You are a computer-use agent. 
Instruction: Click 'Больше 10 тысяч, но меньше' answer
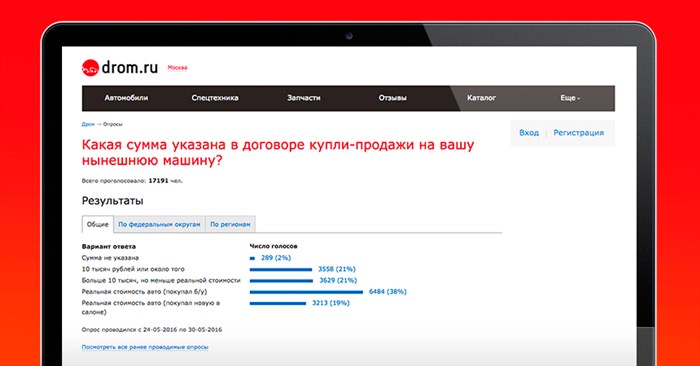tap(161, 280)
